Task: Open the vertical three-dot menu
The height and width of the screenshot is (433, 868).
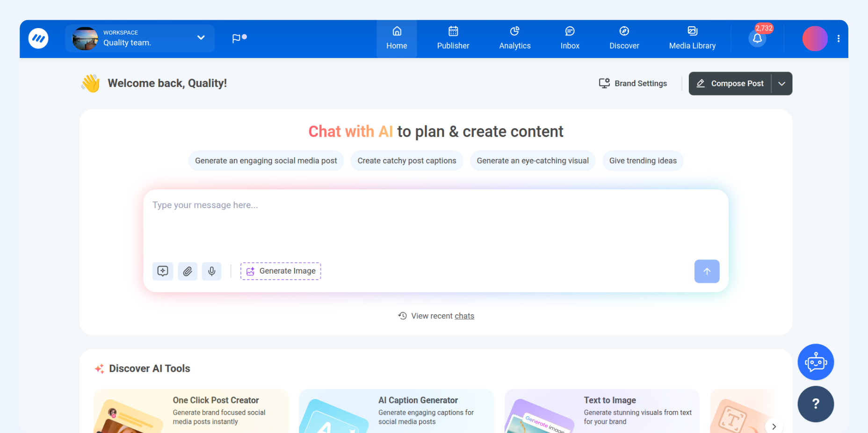Action: click(x=839, y=39)
